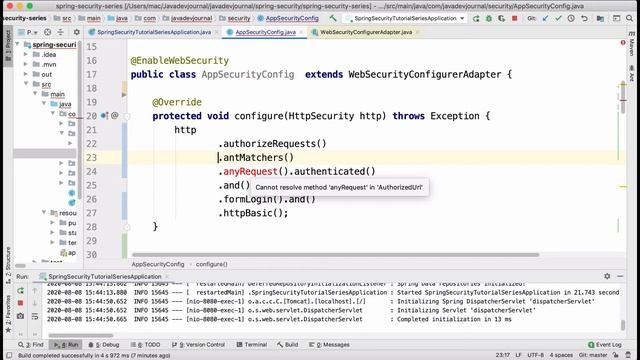The image size is (640, 360).
Task: Click the javadevjournal breadcrumb
Action: 191,18
